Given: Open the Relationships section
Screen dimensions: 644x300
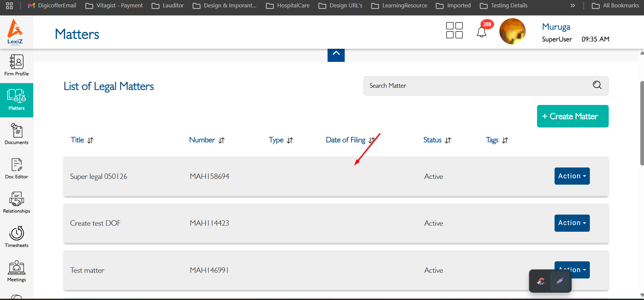Looking at the screenshot, I should [16, 203].
